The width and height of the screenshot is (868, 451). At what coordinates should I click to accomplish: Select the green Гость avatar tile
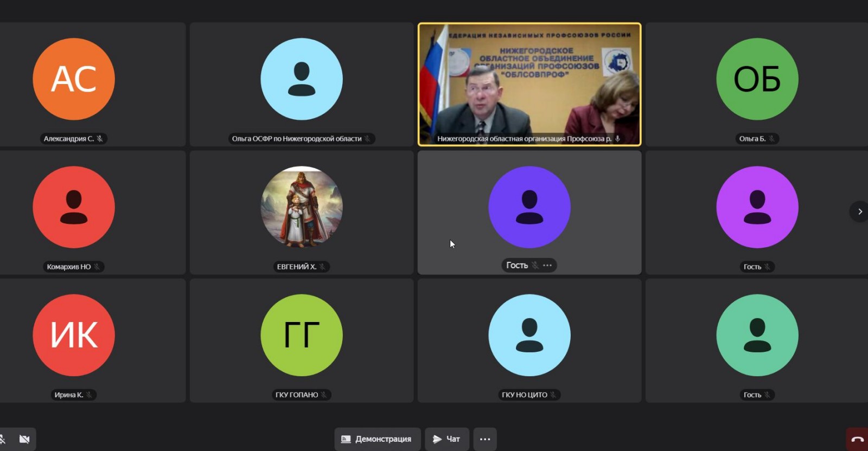point(757,335)
